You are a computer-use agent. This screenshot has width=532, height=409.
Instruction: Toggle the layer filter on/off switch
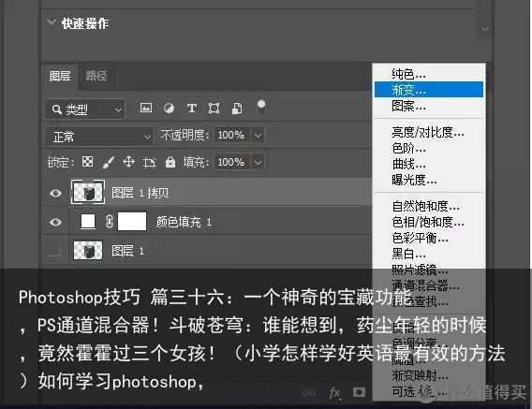pyautogui.click(x=261, y=108)
